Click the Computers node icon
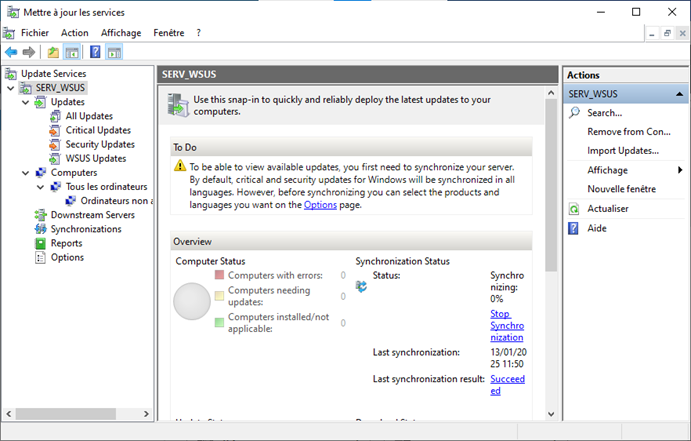691x441 pixels. click(41, 172)
